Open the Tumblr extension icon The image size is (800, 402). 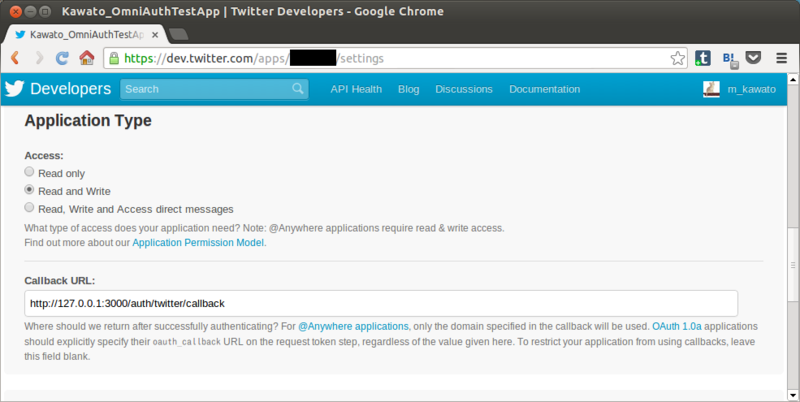[x=702, y=58]
